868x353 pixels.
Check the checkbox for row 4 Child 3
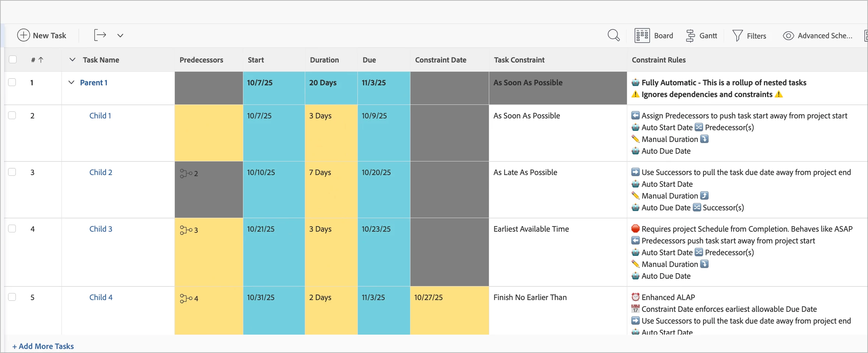(12, 229)
